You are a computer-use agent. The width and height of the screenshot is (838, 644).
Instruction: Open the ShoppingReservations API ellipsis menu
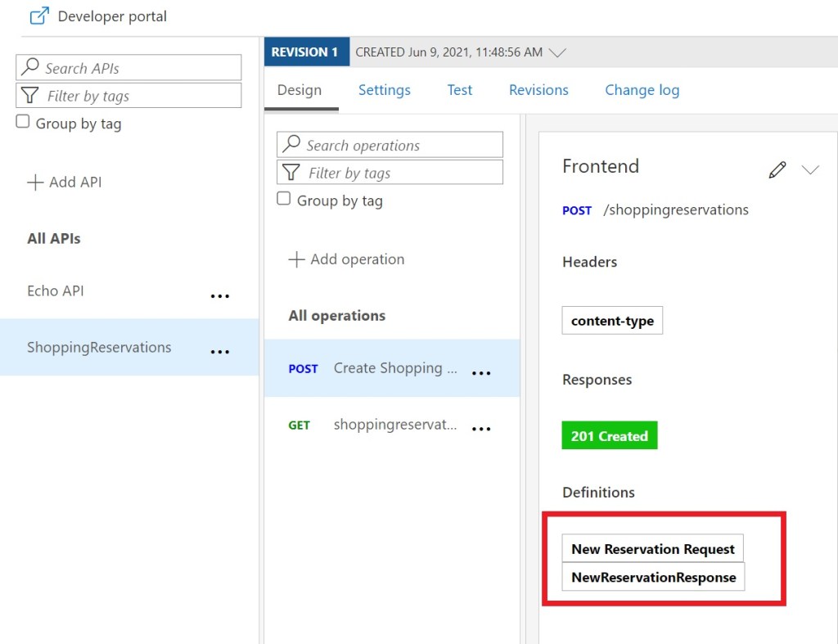click(x=219, y=352)
